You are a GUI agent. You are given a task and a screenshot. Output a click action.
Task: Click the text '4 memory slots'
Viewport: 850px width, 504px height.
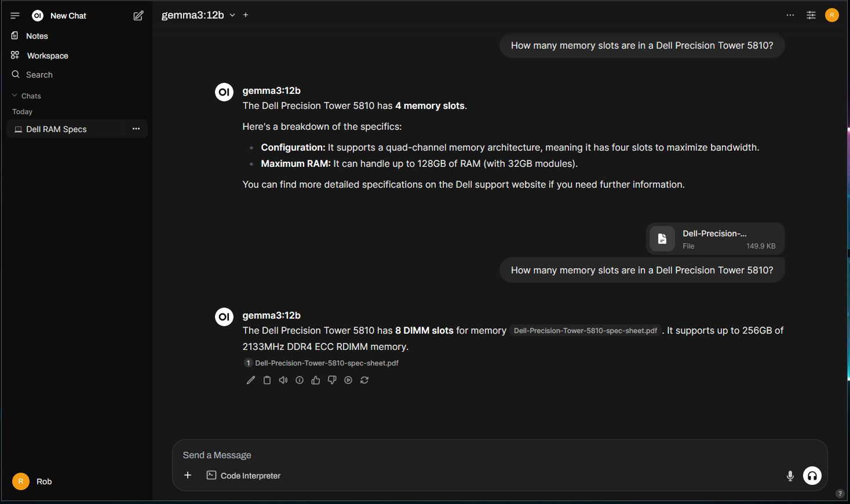click(430, 105)
